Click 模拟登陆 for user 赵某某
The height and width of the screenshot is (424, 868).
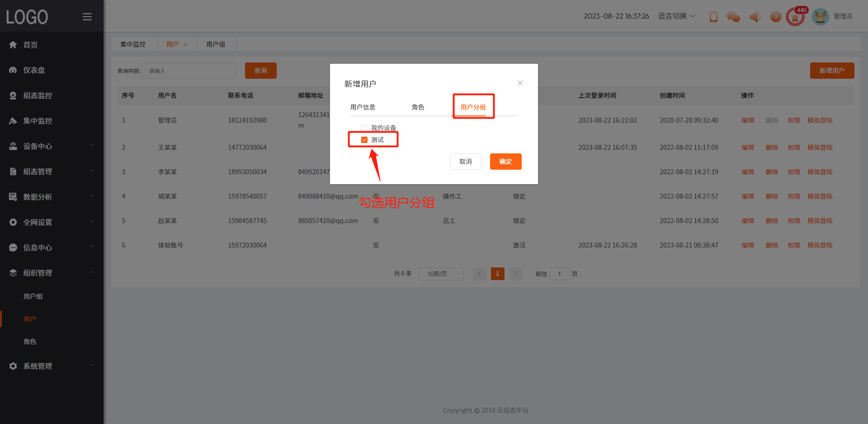point(820,221)
